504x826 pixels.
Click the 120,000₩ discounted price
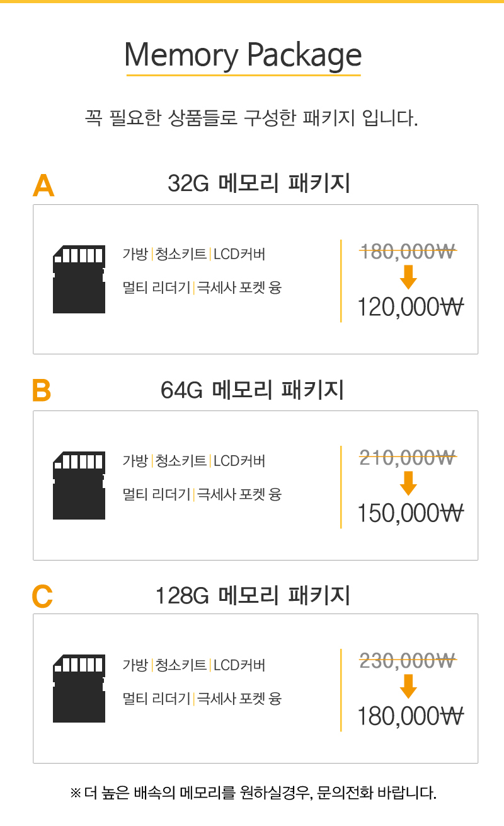pyautogui.click(x=410, y=308)
